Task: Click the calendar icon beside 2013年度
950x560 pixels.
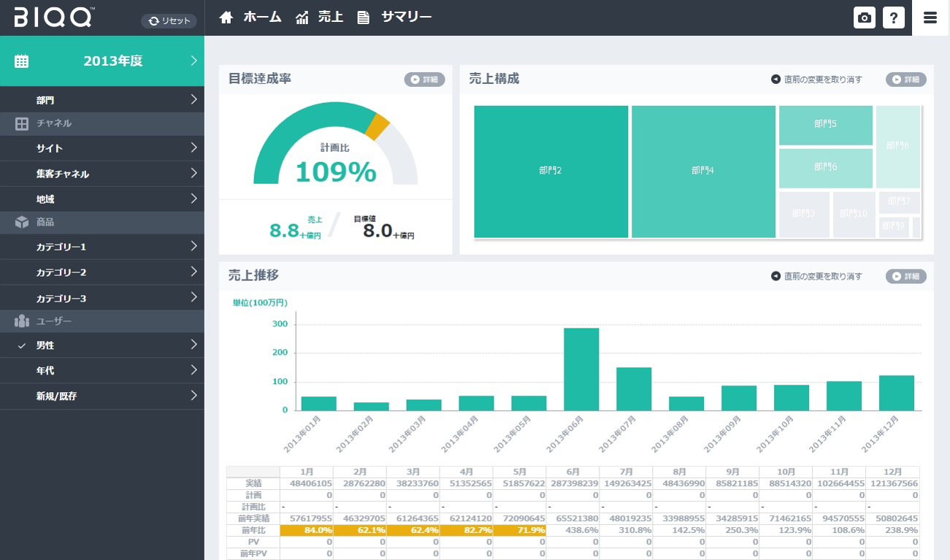Action: point(22,61)
